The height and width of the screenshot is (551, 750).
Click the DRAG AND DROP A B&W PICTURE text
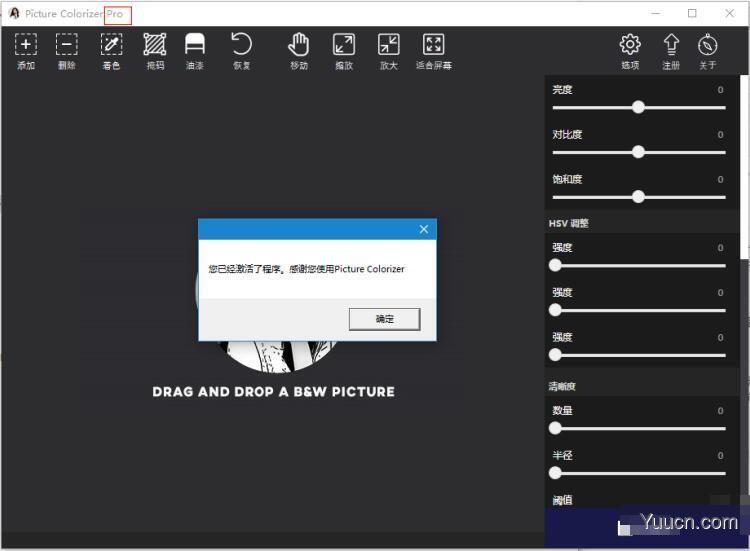274,392
